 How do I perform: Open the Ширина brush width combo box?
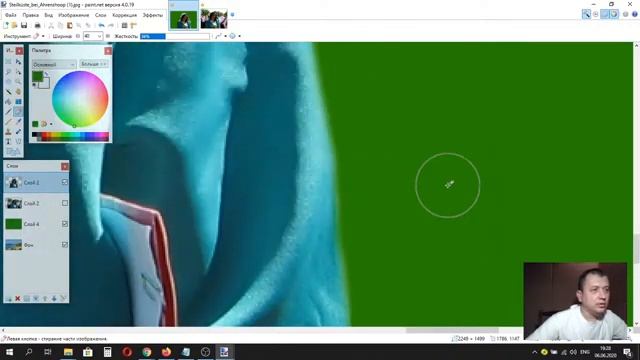pyautogui.click(x=93, y=36)
